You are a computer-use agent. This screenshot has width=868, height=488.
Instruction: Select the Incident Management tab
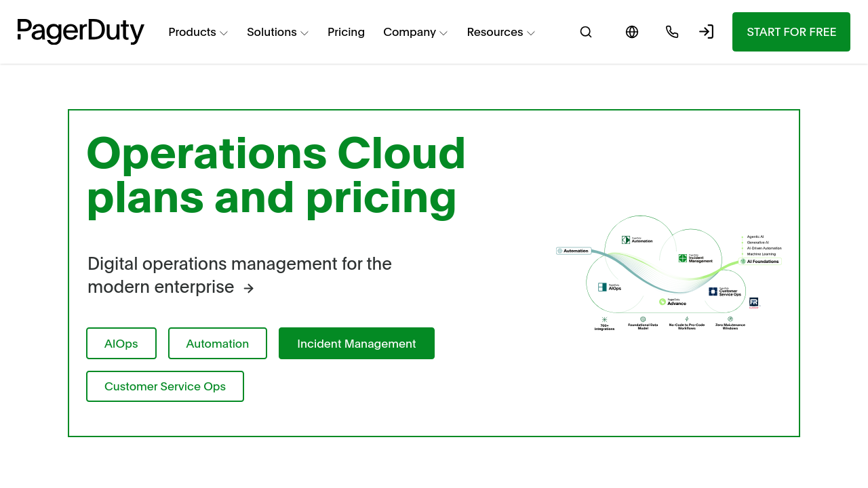tap(357, 344)
